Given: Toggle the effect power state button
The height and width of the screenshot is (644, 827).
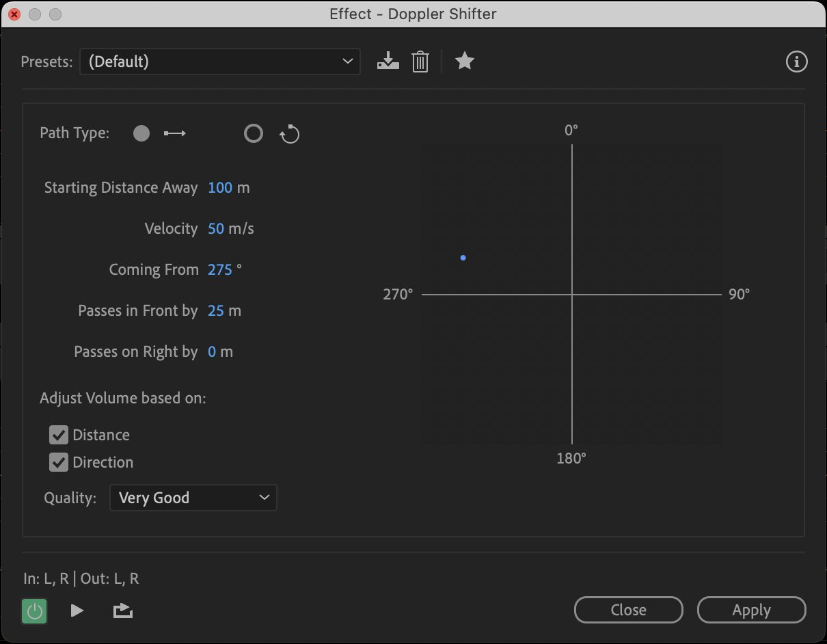Looking at the screenshot, I should coord(35,611).
